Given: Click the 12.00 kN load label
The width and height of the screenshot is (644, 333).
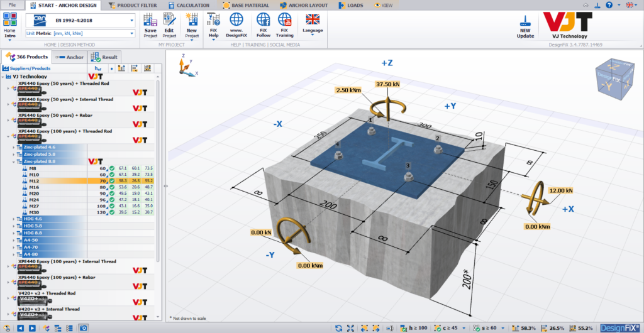Looking at the screenshot, I should [x=560, y=191].
